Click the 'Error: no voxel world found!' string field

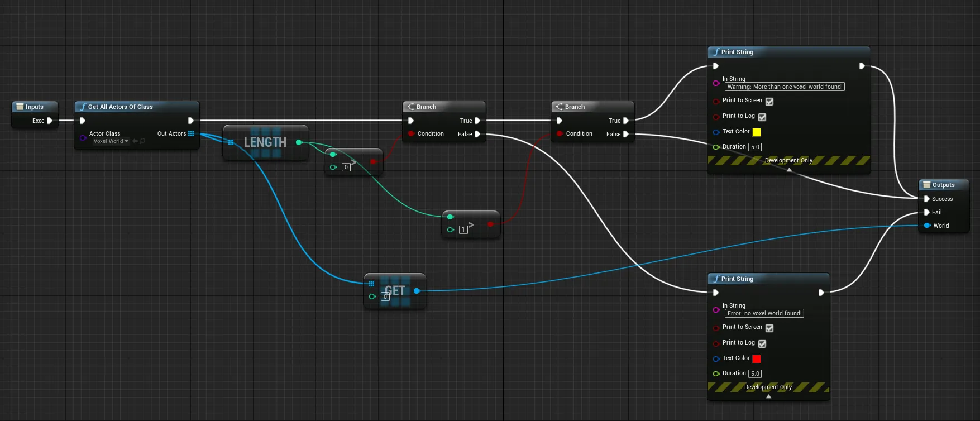(x=764, y=313)
